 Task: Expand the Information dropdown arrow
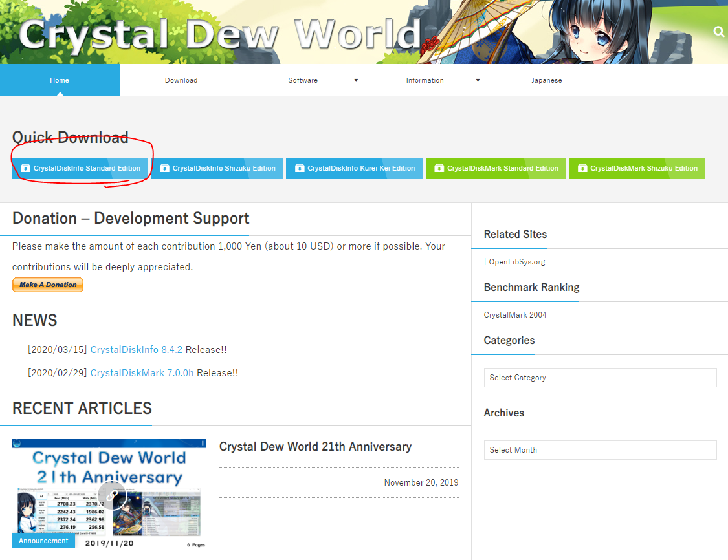(478, 80)
